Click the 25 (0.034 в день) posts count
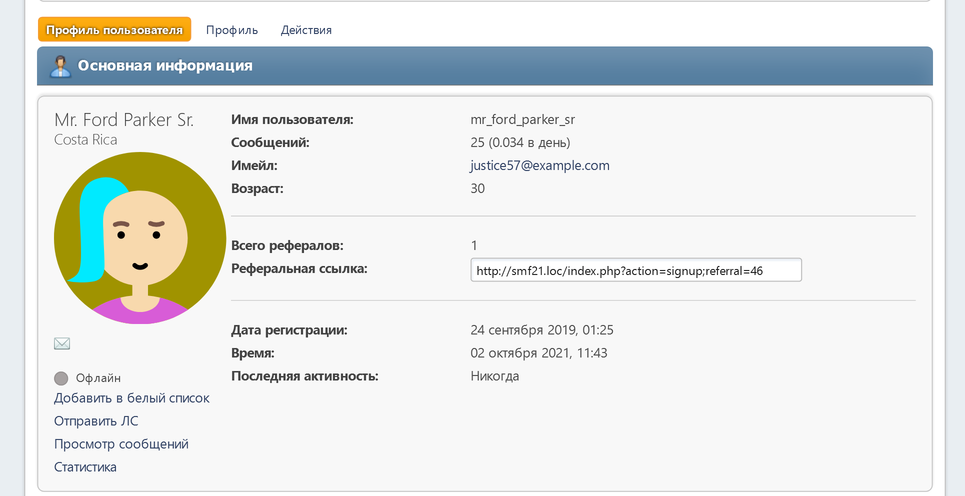The image size is (965, 496). pos(520,142)
